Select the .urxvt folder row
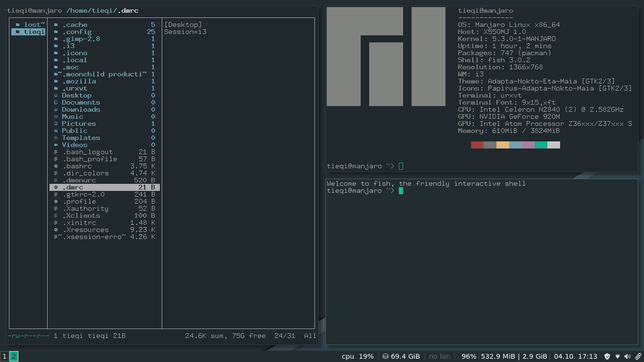The image size is (644, 362). (105, 89)
